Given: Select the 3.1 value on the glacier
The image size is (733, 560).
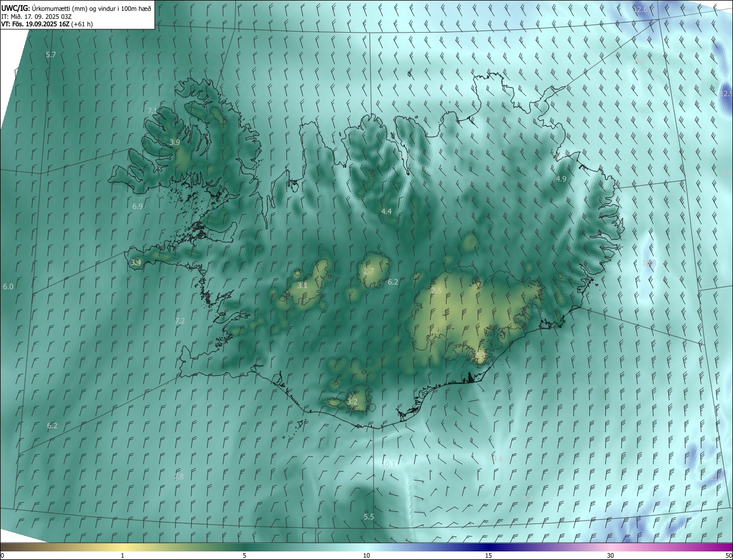Looking at the screenshot, I should click(302, 285).
